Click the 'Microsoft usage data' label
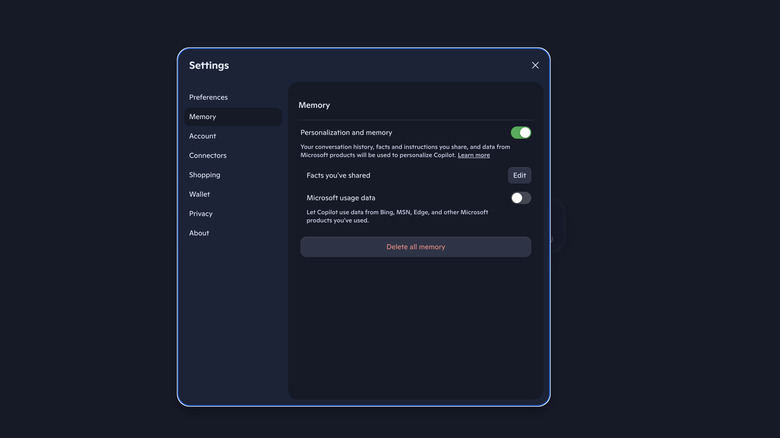 tap(341, 198)
